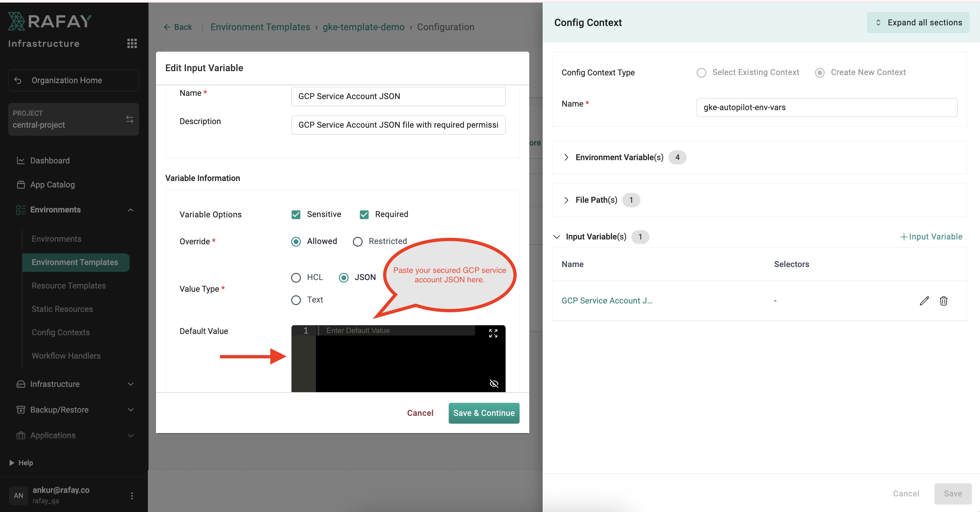Open Config Contexts in sidebar
The width and height of the screenshot is (980, 512).
(x=60, y=332)
